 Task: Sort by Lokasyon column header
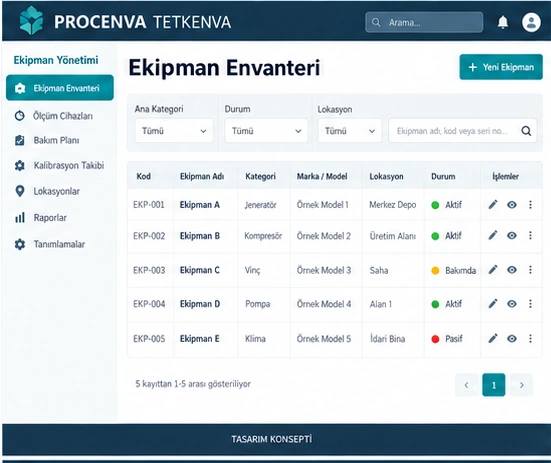386,176
